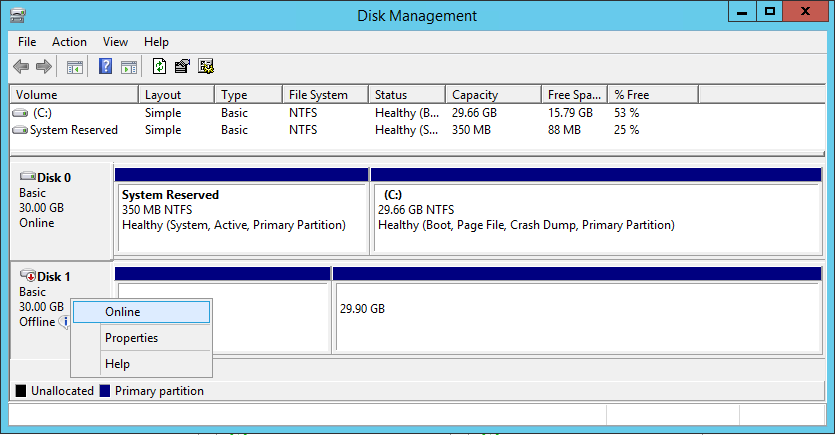This screenshot has height=435, width=835.
Task: Minimize the Disk Management window
Action: click(x=742, y=12)
